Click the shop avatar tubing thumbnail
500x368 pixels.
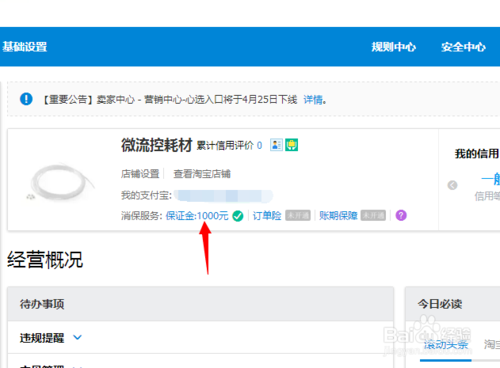61,182
